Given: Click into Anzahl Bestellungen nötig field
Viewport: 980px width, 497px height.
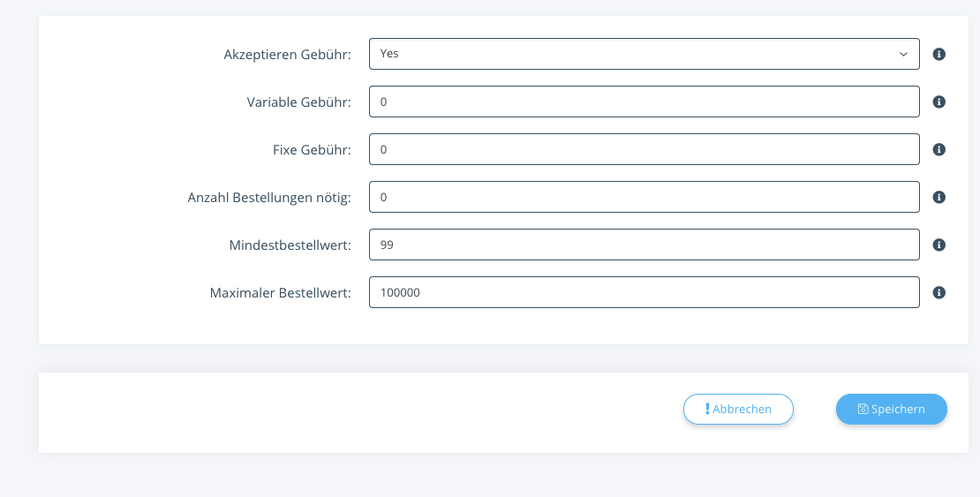Looking at the screenshot, I should pos(645,197).
